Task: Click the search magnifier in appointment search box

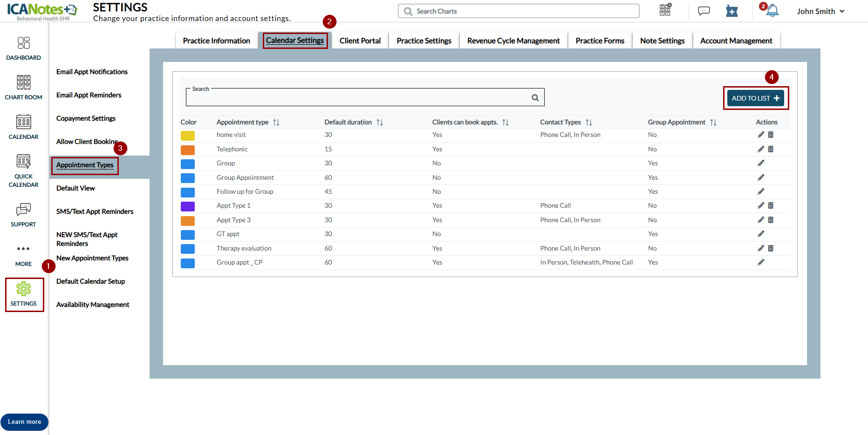Action: pyautogui.click(x=535, y=98)
